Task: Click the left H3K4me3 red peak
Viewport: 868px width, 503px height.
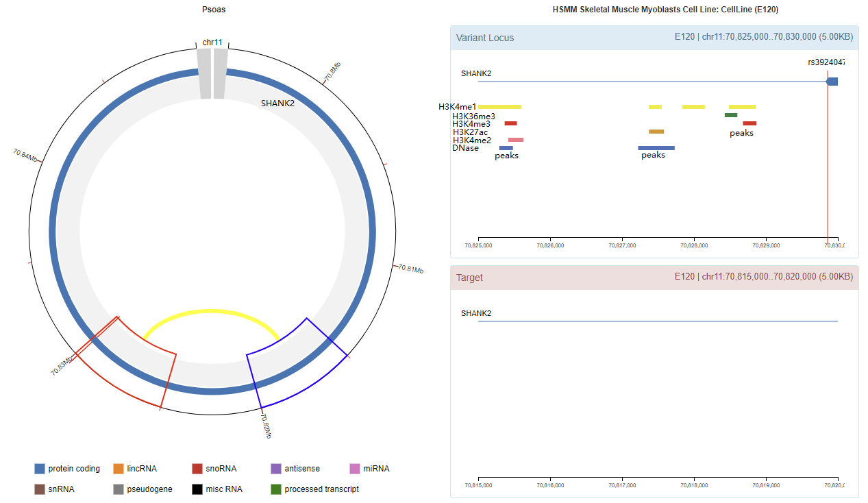Action: pos(510,123)
